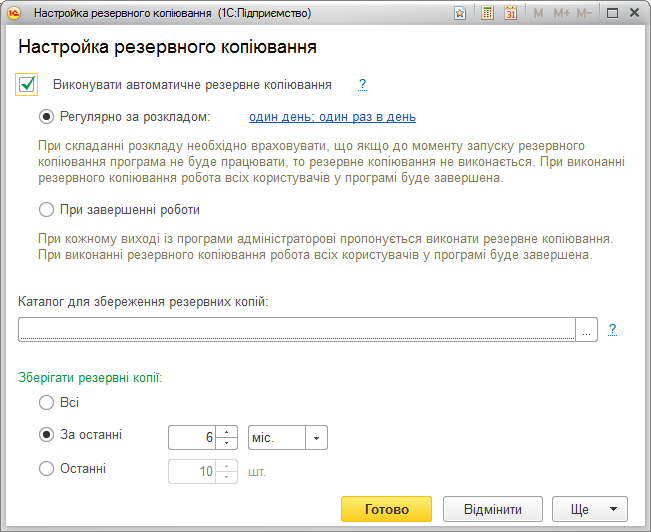Open help next to automatic backup checkbox
651x532 pixels.
tap(362, 84)
